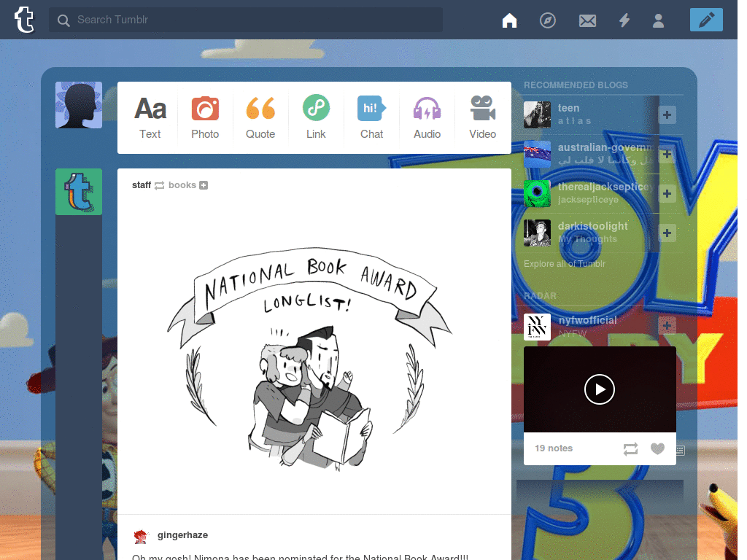Image resolution: width=747 pixels, height=560 pixels.
Task: Create a new Audio post
Action: pyautogui.click(x=427, y=117)
